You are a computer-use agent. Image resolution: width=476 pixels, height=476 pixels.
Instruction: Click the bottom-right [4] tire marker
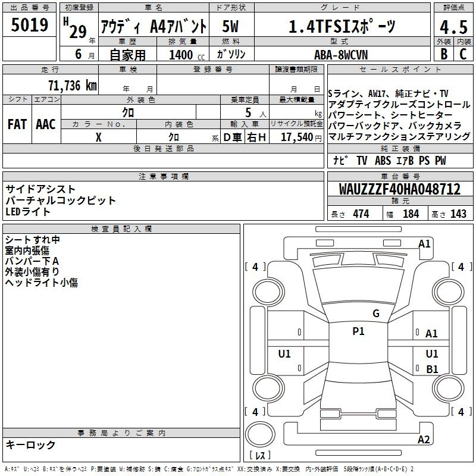coord(461,412)
